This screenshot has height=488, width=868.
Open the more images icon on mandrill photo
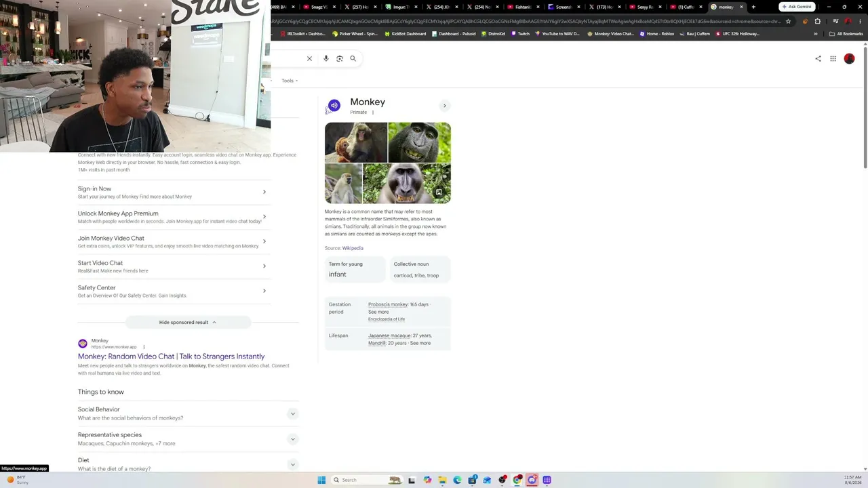(x=439, y=192)
